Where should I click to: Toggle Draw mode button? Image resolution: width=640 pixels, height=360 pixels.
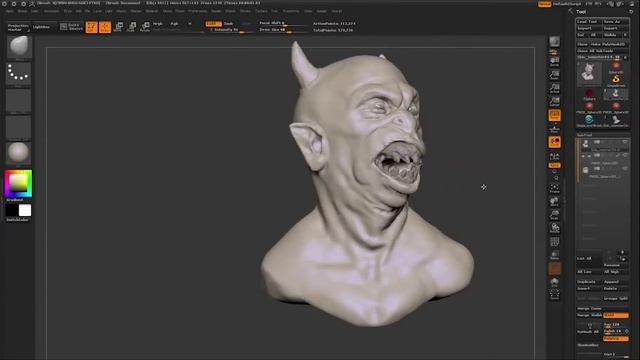pos(105,27)
